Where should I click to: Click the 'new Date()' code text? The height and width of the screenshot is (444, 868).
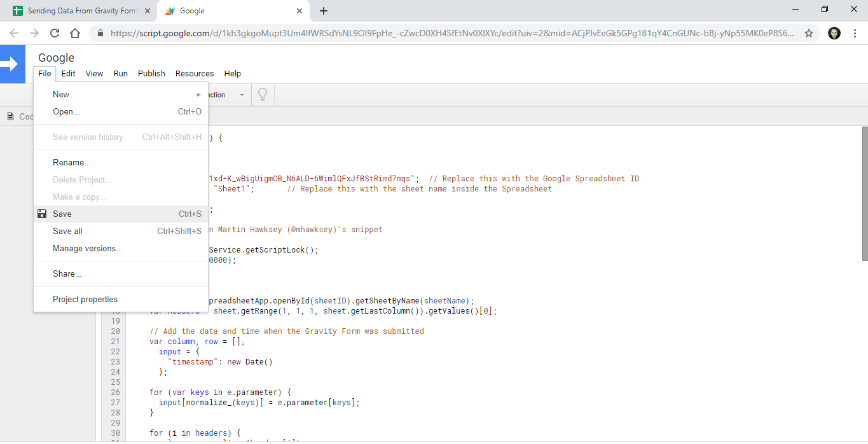tap(250, 362)
